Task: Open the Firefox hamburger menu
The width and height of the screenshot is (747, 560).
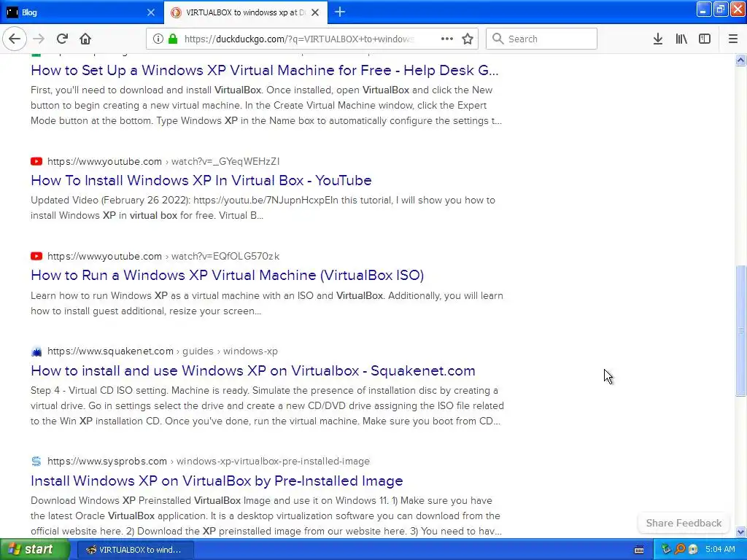Action: [x=733, y=39]
